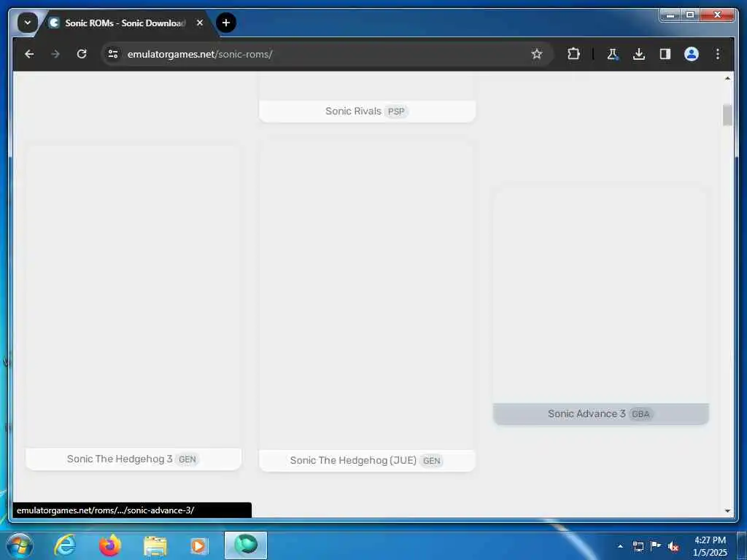Open the Action Center flag icon
Image resolution: width=747 pixels, height=560 pixels.
point(656,545)
